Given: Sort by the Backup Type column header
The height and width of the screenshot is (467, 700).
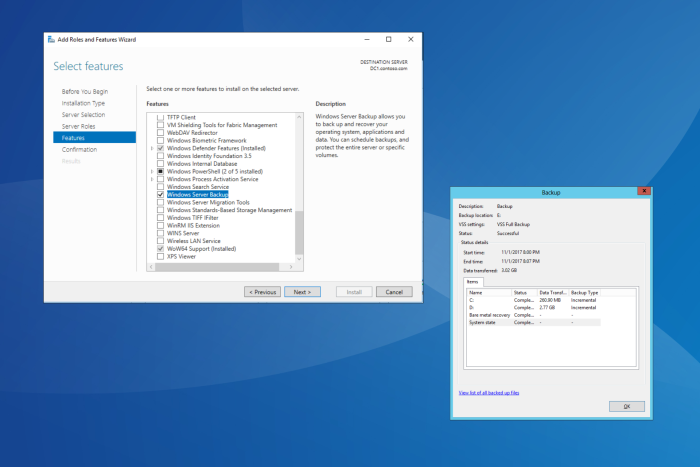Looking at the screenshot, I should tap(584, 292).
